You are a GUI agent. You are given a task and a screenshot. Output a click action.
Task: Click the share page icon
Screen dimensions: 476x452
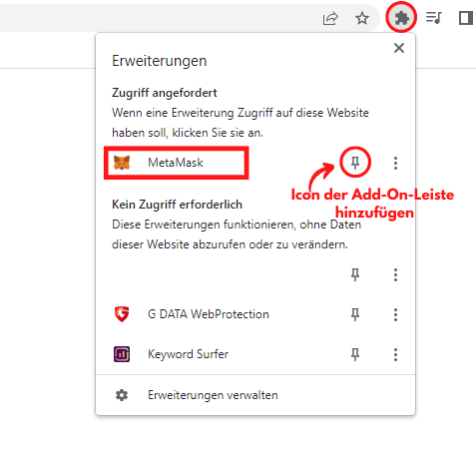click(330, 18)
